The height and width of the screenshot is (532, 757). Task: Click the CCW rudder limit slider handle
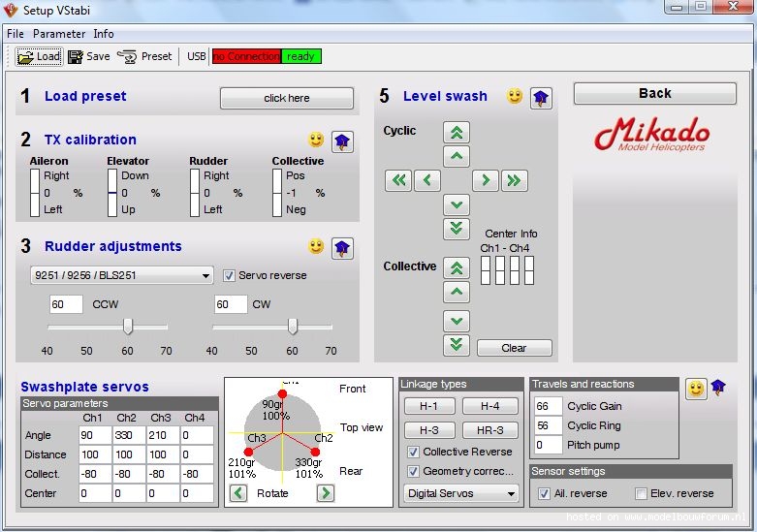click(127, 327)
